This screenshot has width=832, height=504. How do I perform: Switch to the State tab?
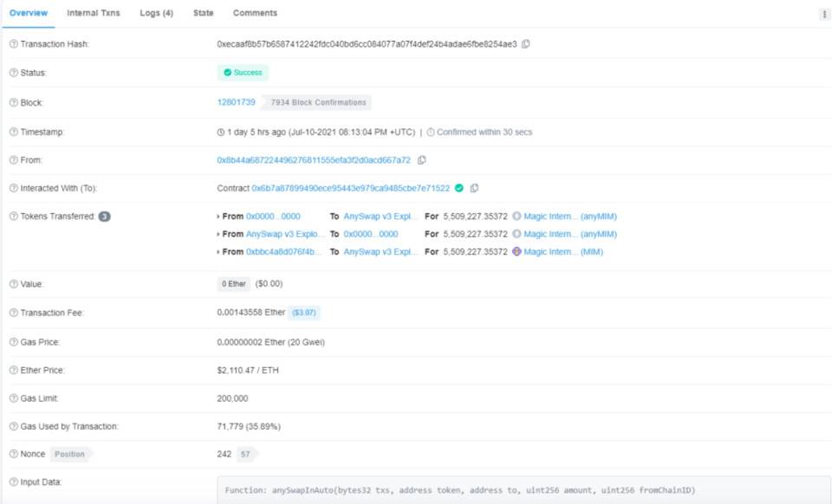coord(204,13)
